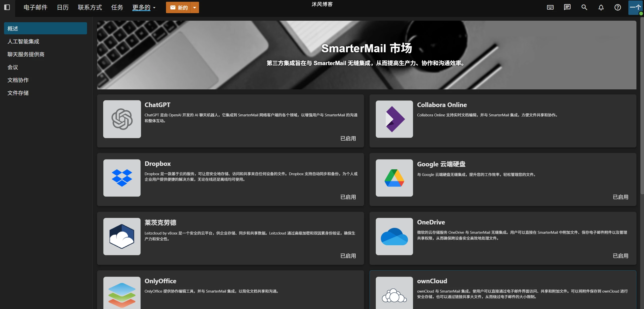This screenshot has height=309, width=644.
Task: Open the keyboard shortcuts icon
Action: [x=550, y=7]
